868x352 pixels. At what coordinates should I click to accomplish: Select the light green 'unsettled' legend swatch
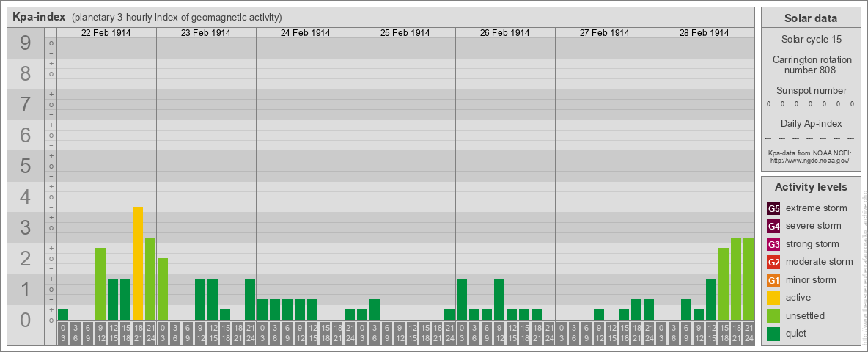tap(773, 316)
